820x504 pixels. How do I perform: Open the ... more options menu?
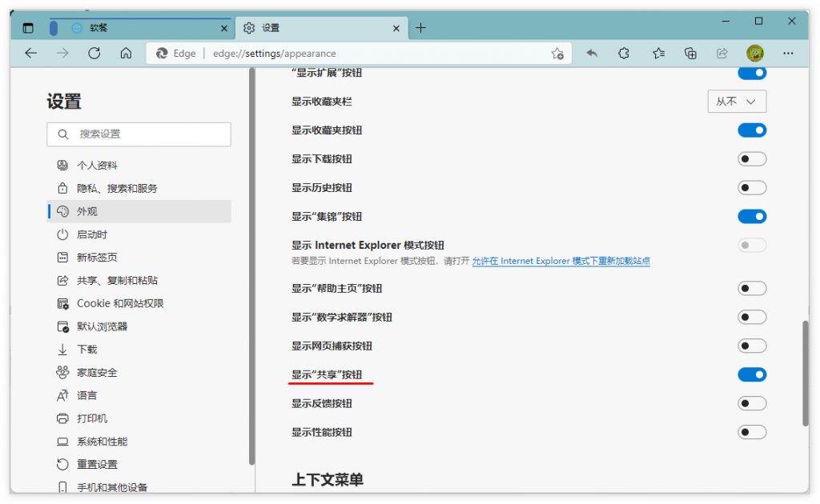(789, 53)
